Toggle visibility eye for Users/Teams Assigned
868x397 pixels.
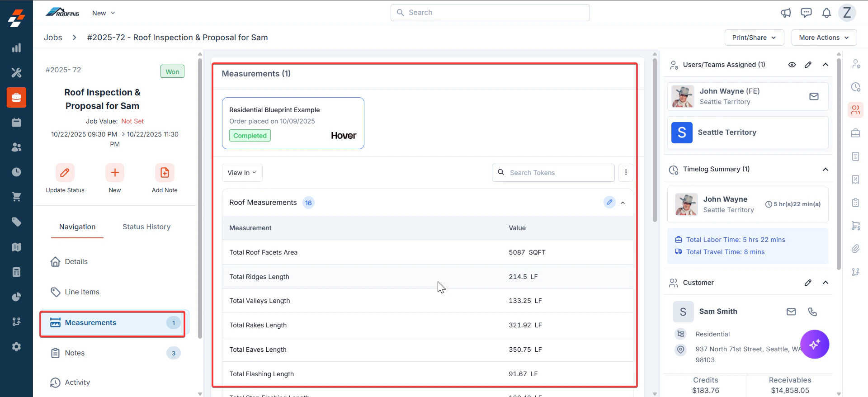point(792,65)
